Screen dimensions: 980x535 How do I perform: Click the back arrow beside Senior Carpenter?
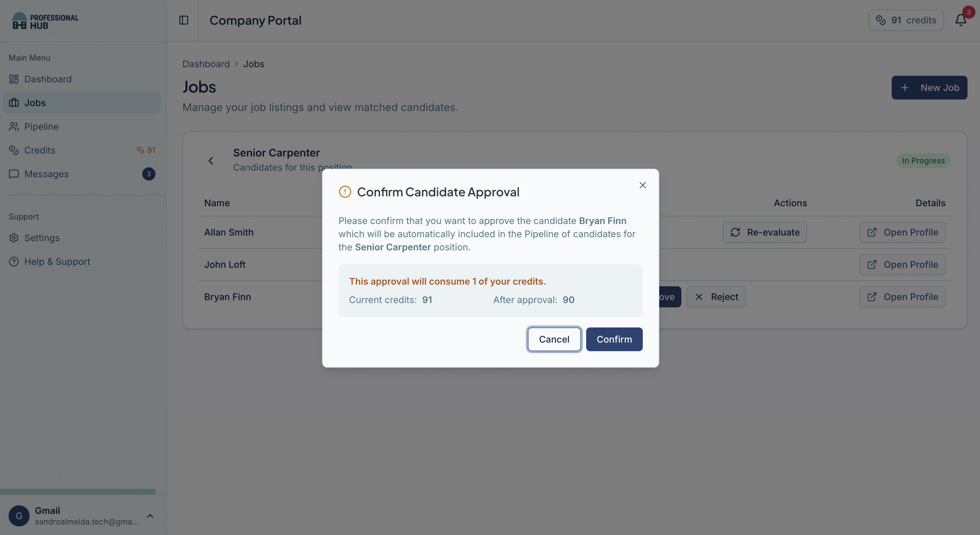211,160
